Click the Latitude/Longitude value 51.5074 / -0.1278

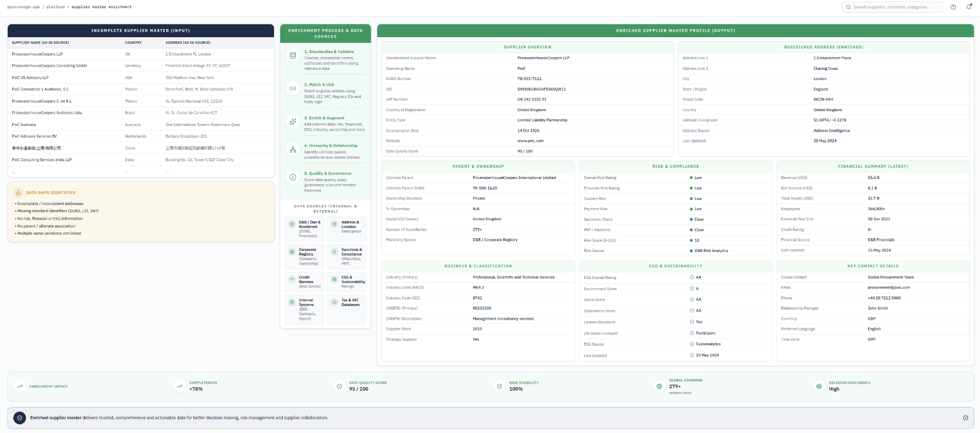pyautogui.click(x=830, y=120)
